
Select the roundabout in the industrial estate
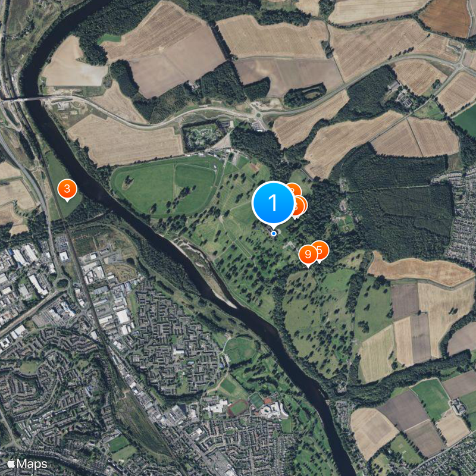tap(62, 284)
